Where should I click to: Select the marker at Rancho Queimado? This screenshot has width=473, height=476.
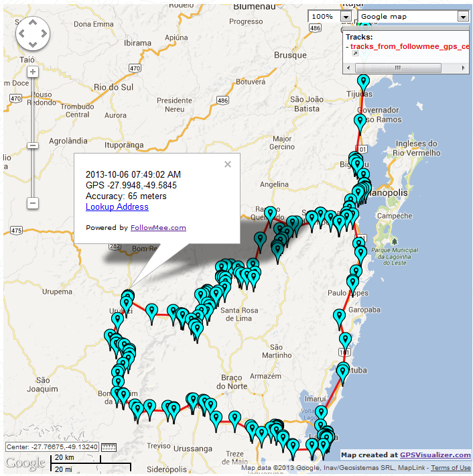pos(270,213)
